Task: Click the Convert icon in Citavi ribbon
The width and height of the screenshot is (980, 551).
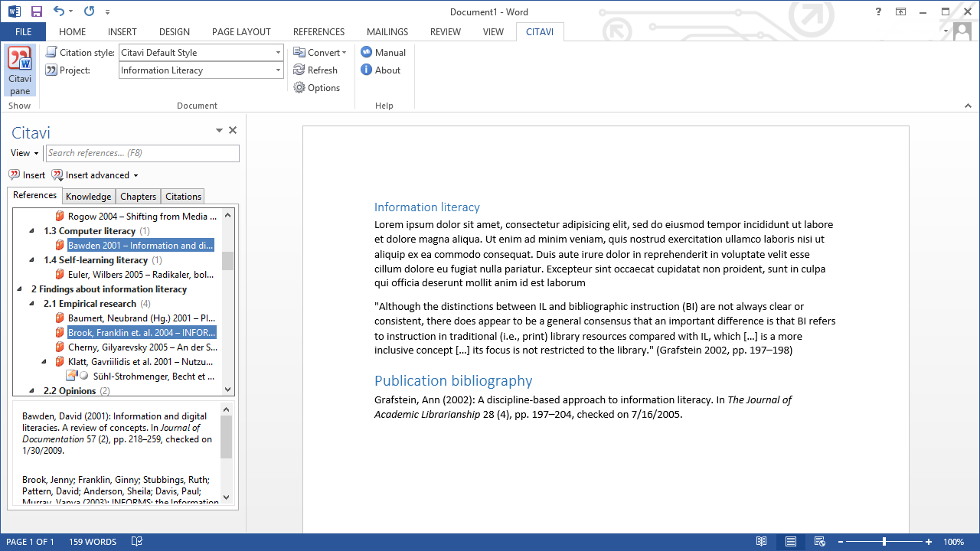Action: pyautogui.click(x=299, y=52)
